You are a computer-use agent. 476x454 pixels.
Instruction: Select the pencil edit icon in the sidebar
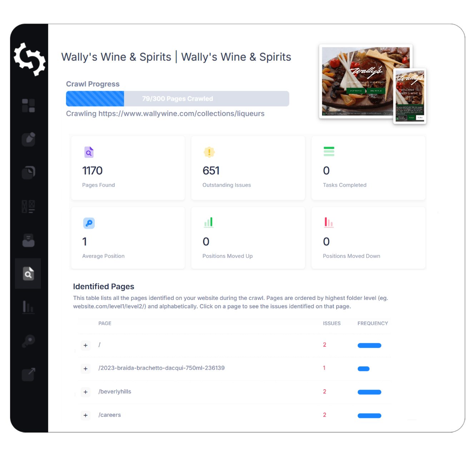point(28,139)
